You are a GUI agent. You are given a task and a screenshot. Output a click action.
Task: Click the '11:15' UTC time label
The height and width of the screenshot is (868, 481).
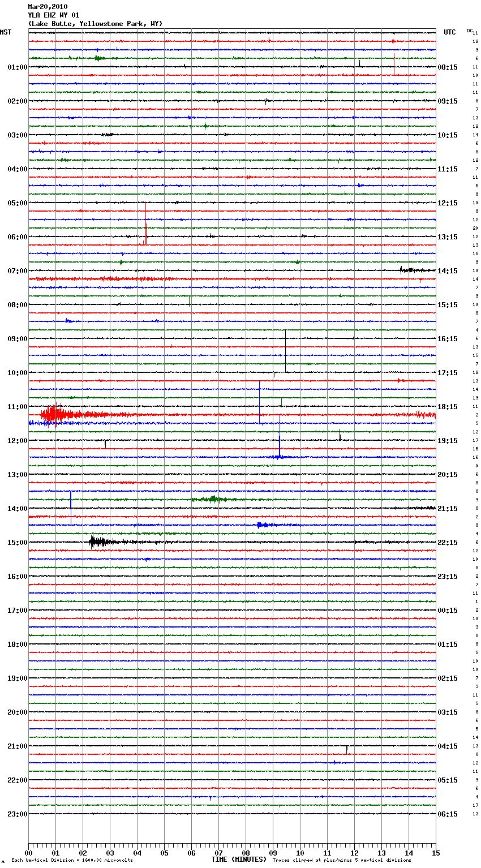click(448, 169)
